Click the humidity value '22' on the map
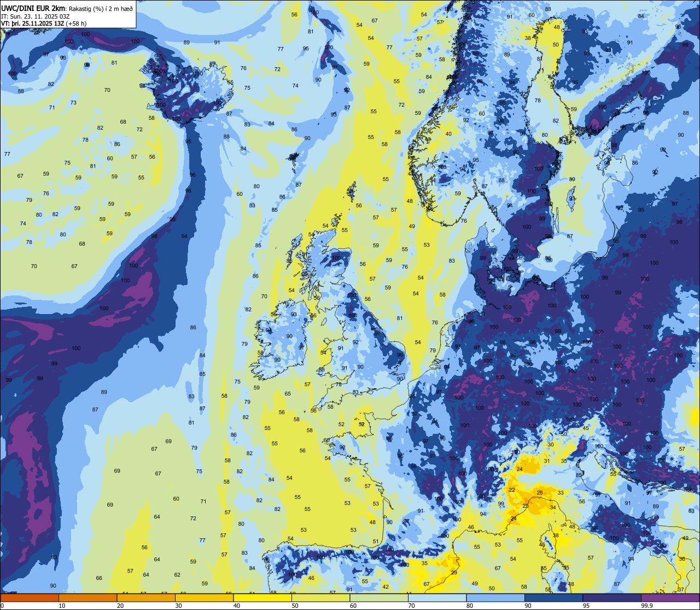 pos(512,490)
